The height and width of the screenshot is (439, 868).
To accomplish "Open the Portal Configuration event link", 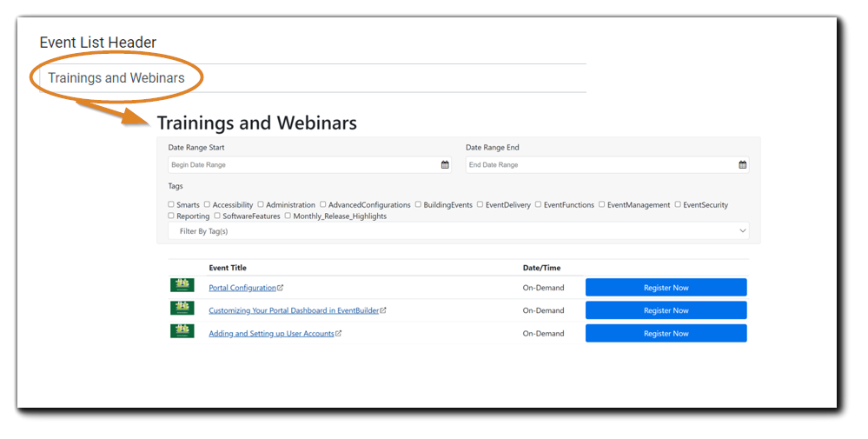I will [242, 288].
